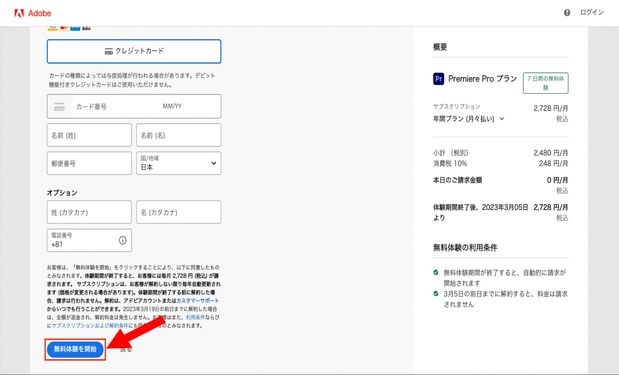The width and height of the screenshot is (619, 375).
Task: Click the second green checkmark beside 3月5日 note
Action: (436, 294)
